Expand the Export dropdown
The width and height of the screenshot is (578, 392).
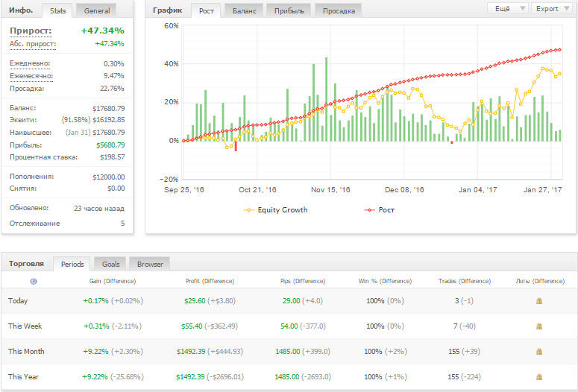551,9
